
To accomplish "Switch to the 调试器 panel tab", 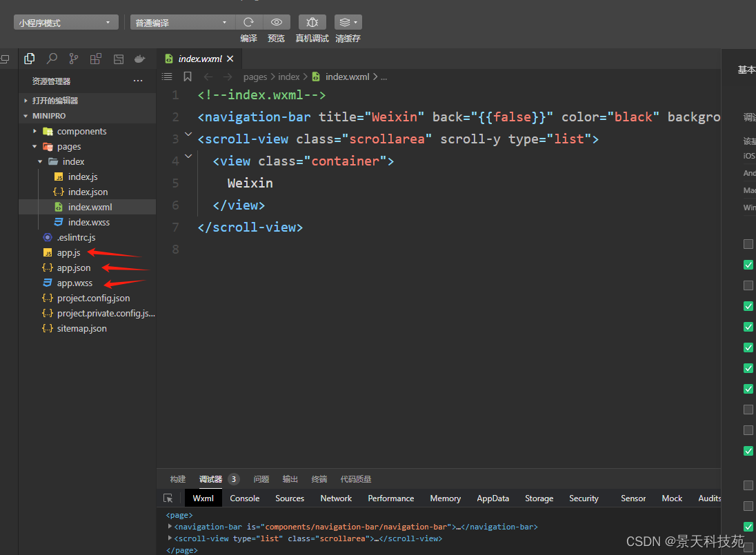I will pos(210,479).
